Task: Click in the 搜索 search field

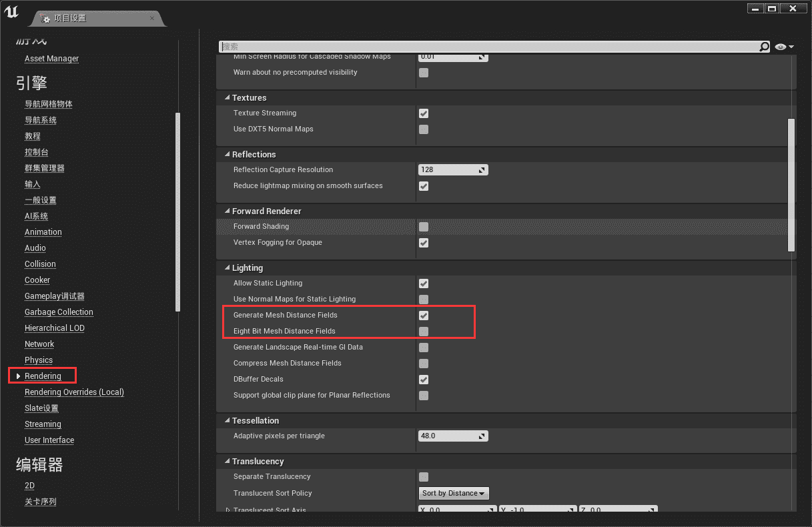Action: pos(487,47)
